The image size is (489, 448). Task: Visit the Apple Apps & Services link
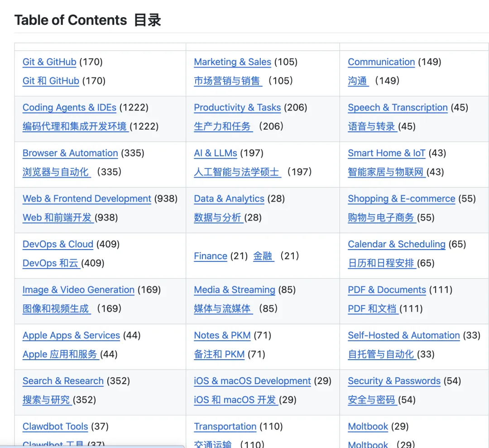tap(71, 335)
